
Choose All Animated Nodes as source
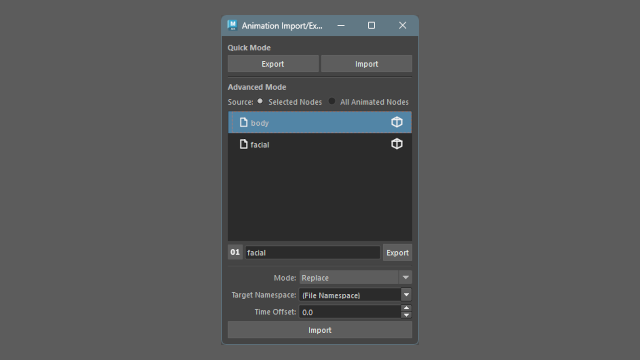coord(332,101)
